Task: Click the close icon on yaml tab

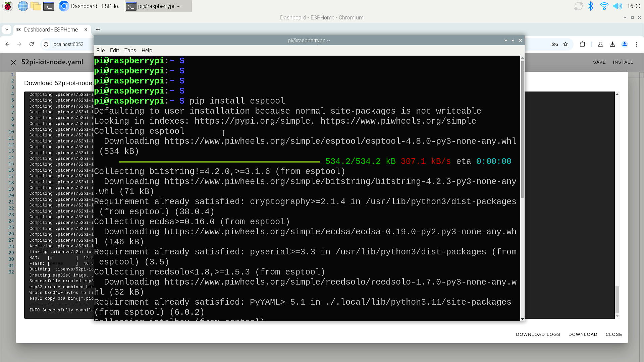Action: [13, 62]
